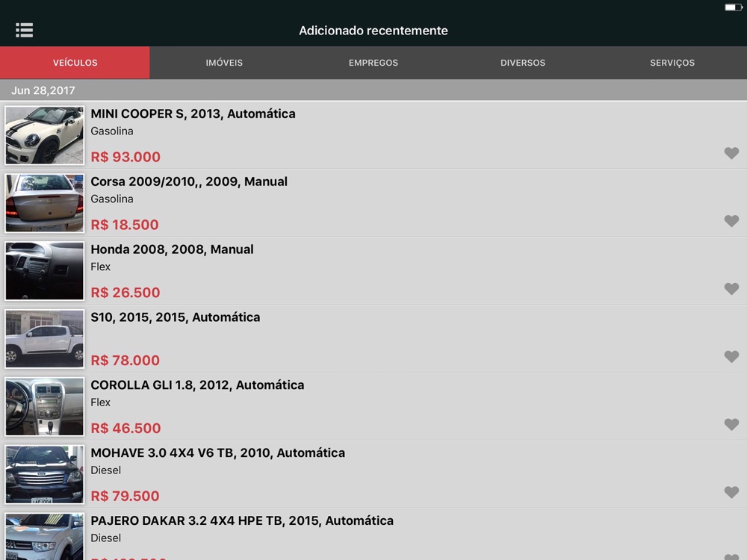The height and width of the screenshot is (560, 747).
Task: Click 'Gasolina' under MINI COOPER S
Action: [112, 131]
